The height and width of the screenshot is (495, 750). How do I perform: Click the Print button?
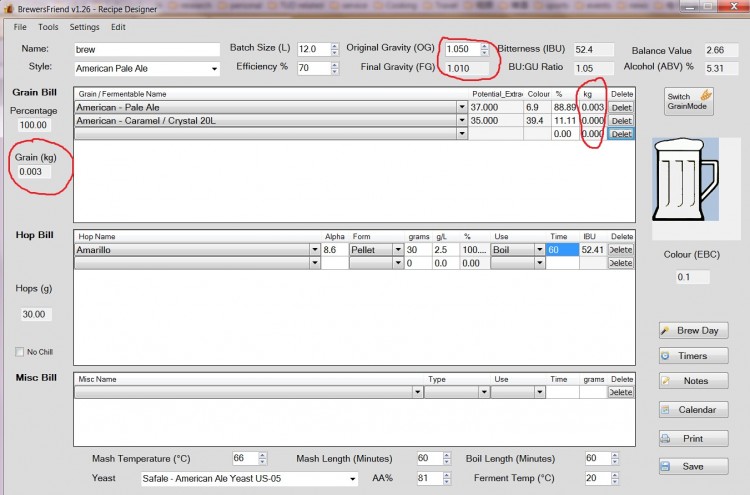[694, 439]
